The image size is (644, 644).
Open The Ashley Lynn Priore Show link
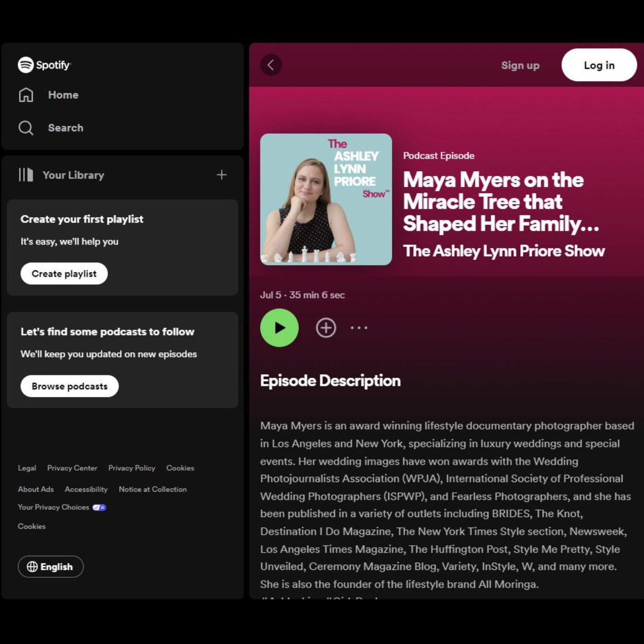pyautogui.click(x=504, y=251)
